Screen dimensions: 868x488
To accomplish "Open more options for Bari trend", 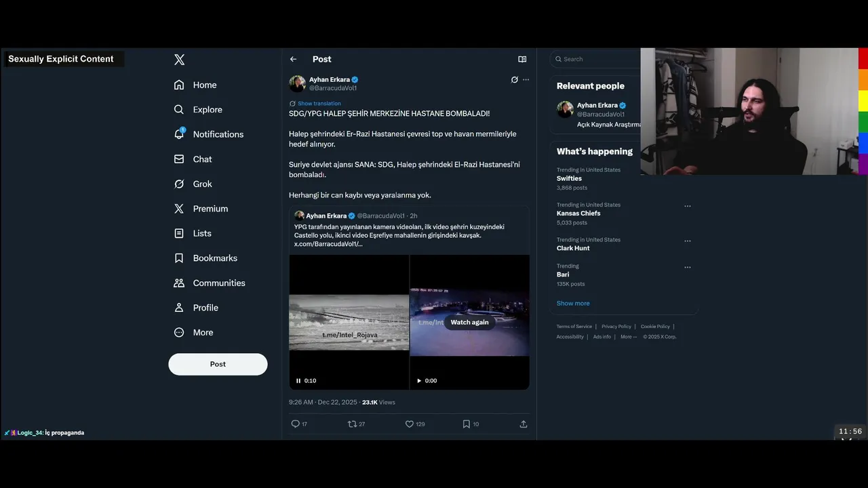I will pos(688,267).
